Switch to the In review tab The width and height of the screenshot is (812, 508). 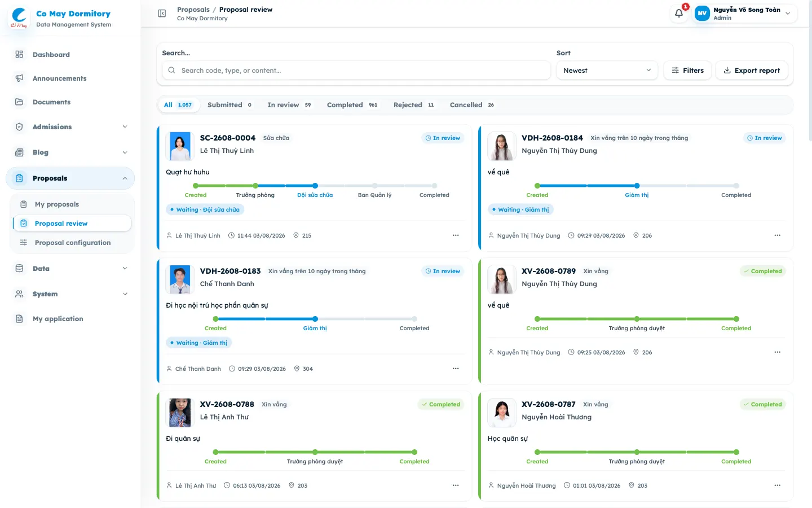pos(289,105)
